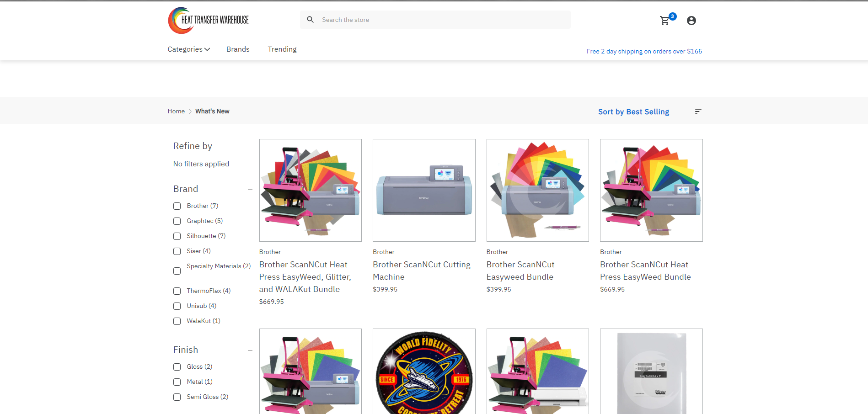Open the white cutter heat press bundle image
The width and height of the screenshot is (868, 414).
tap(538, 372)
